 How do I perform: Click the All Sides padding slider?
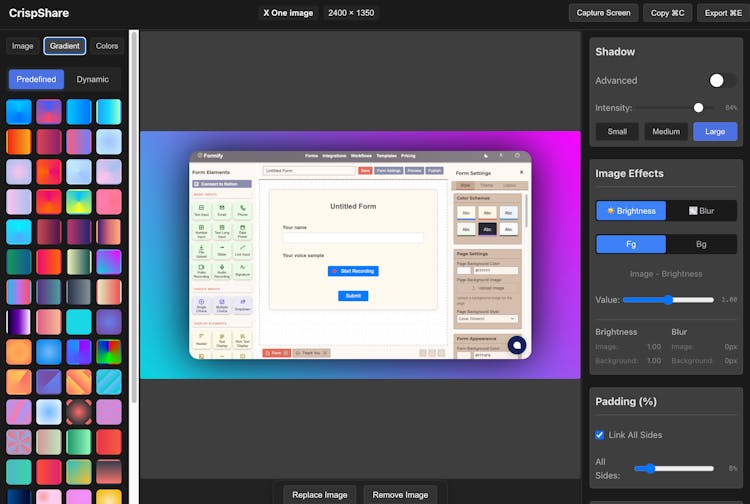pos(670,468)
